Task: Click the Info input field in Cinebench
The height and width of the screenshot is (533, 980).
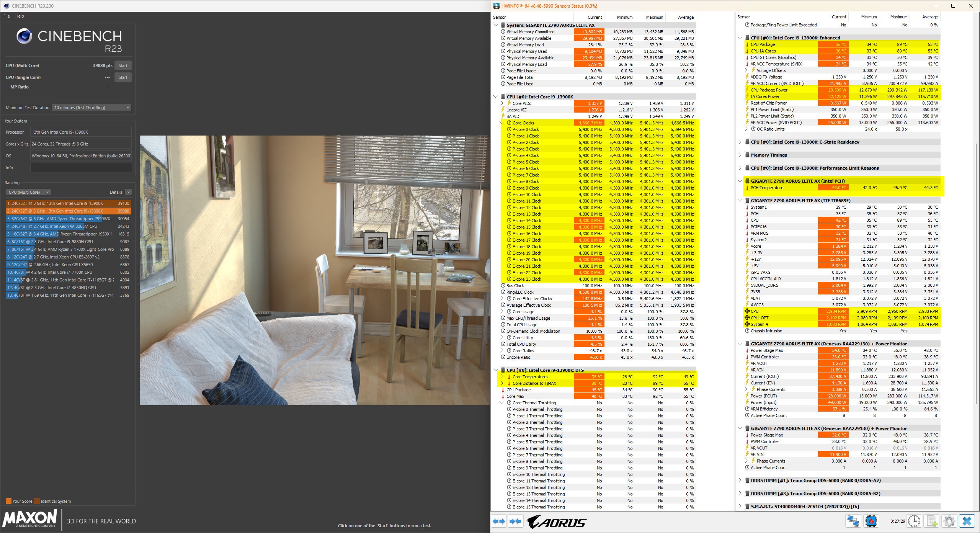Action: coord(81,168)
